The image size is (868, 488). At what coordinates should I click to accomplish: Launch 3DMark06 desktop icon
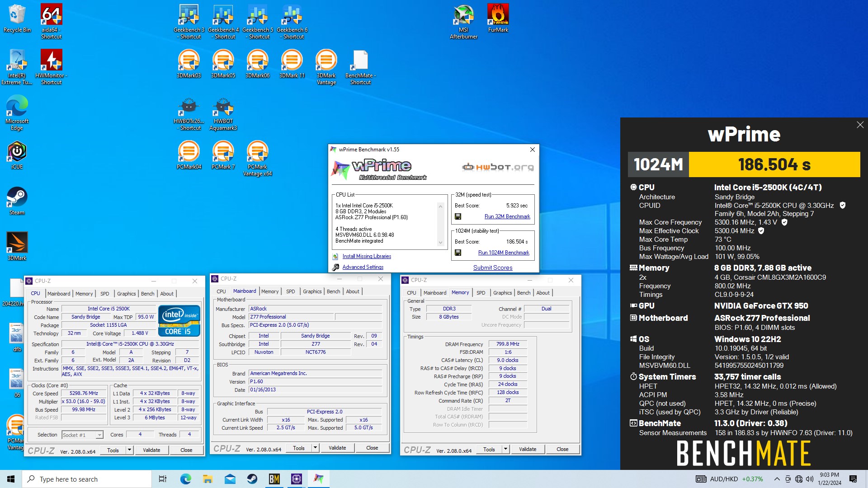pos(258,64)
